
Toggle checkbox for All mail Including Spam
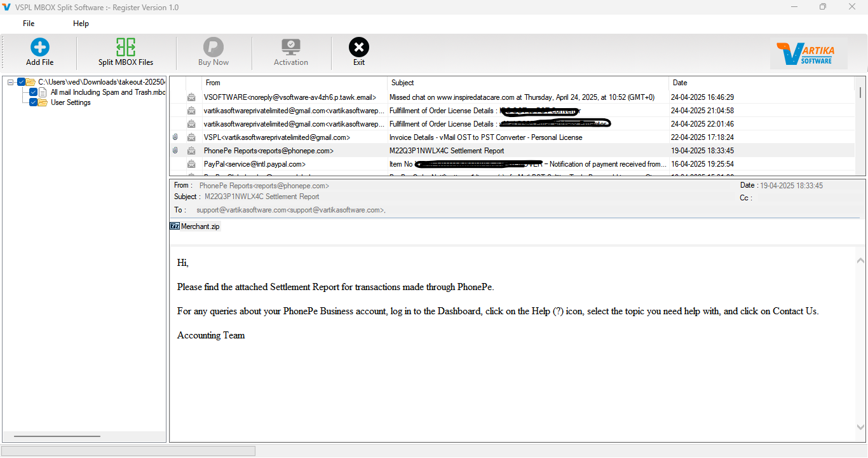coord(33,92)
